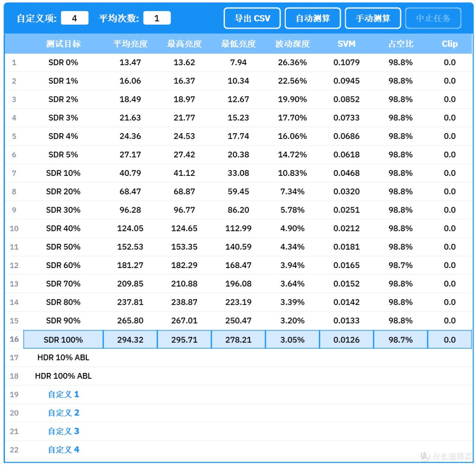
Task: Click SVM value 0.1079
Action: click(x=346, y=63)
